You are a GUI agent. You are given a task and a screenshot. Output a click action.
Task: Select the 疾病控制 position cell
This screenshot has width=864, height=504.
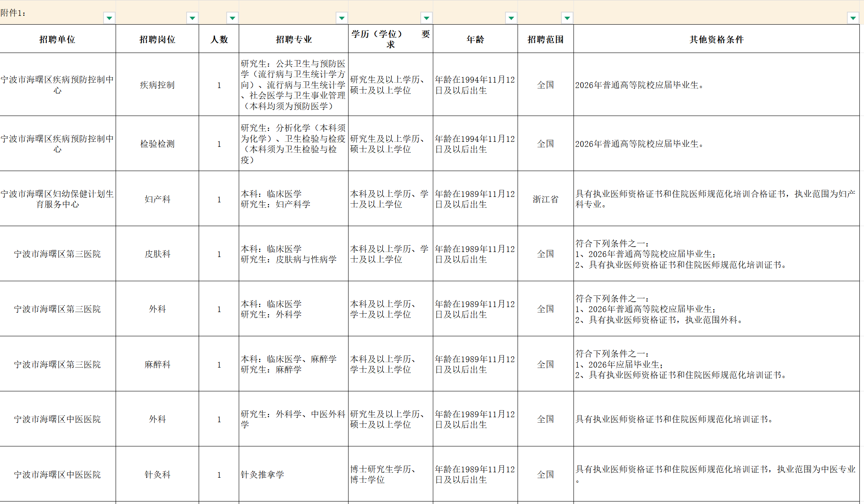click(157, 85)
